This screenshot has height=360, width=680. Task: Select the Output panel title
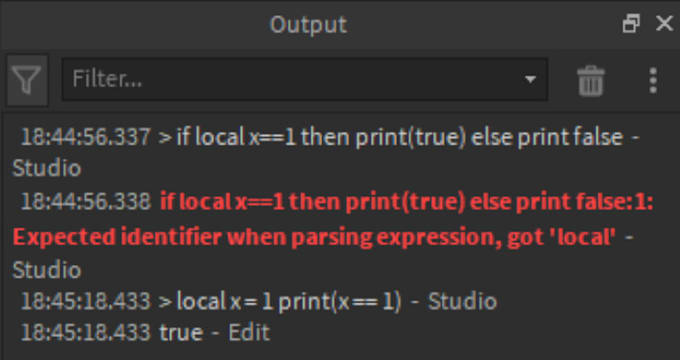[x=308, y=24]
